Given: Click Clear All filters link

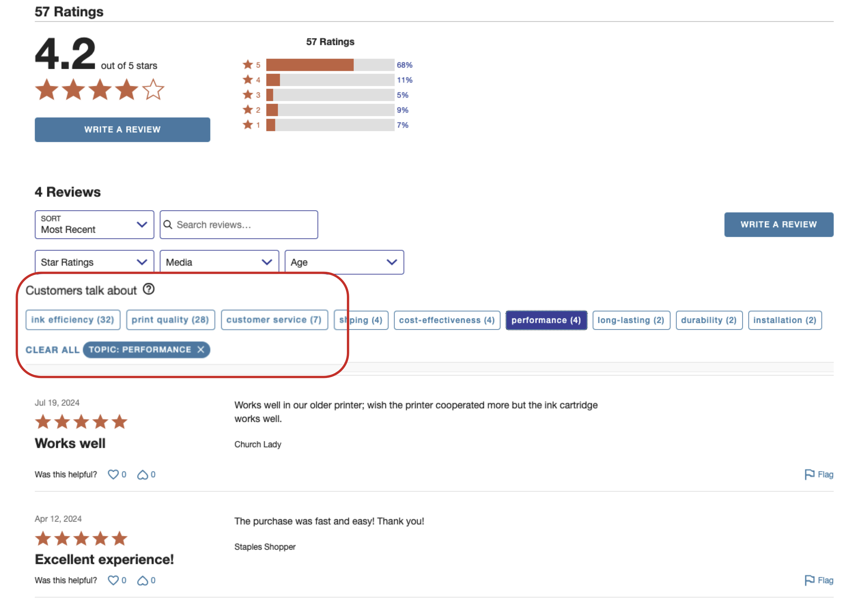Looking at the screenshot, I should click(52, 350).
